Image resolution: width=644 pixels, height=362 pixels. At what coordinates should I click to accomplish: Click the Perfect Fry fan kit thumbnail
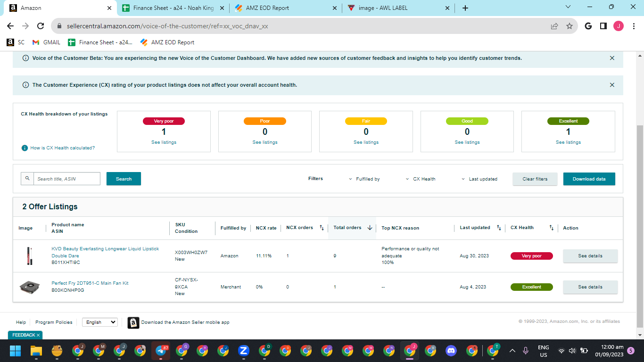tap(29, 287)
